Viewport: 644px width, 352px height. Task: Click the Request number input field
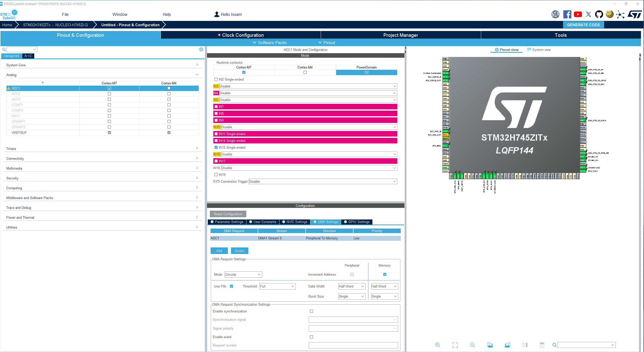(x=353, y=345)
